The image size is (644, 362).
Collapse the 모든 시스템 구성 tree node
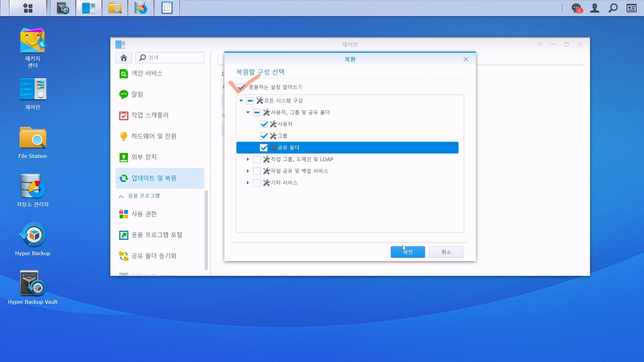(241, 101)
